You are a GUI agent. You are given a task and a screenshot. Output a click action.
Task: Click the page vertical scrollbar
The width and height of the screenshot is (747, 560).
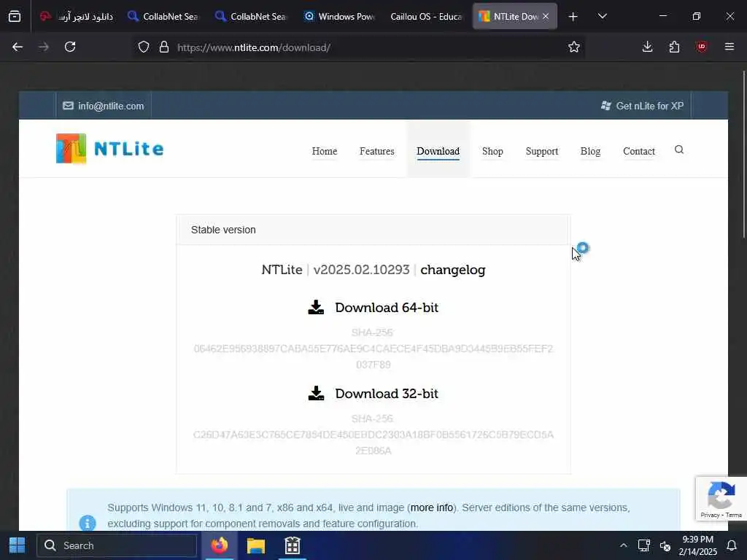(743, 155)
